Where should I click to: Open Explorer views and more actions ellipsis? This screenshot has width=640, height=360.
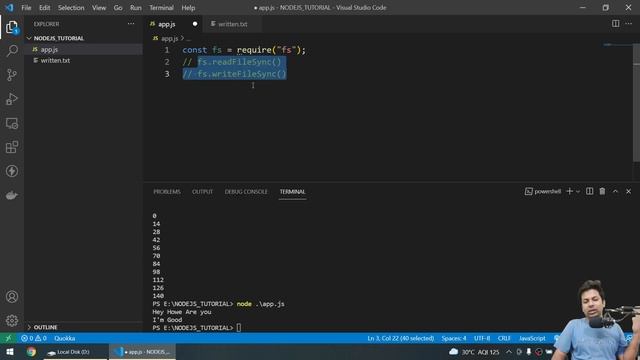pyautogui.click(x=131, y=24)
